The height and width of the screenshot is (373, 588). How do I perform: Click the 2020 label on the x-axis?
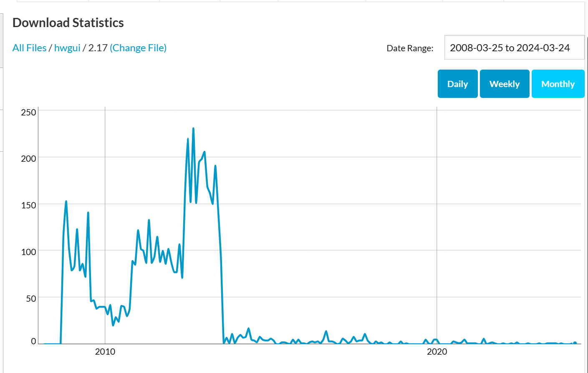(x=437, y=352)
